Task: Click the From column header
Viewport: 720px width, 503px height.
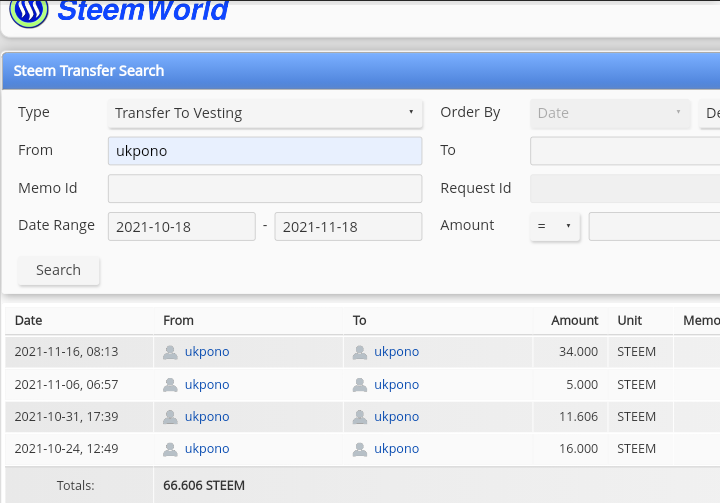Action: [x=178, y=320]
